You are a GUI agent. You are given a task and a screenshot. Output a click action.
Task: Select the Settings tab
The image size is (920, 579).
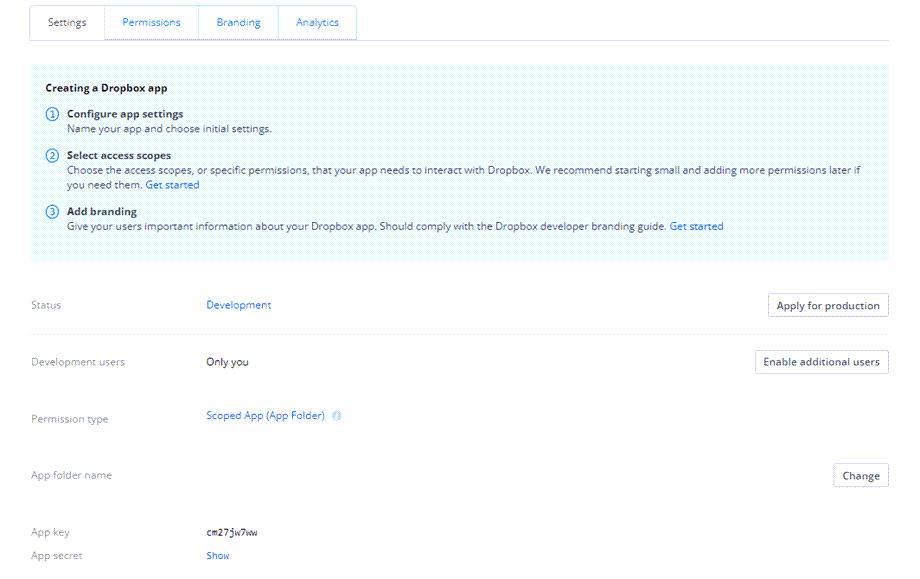pyautogui.click(x=67, y=22)
